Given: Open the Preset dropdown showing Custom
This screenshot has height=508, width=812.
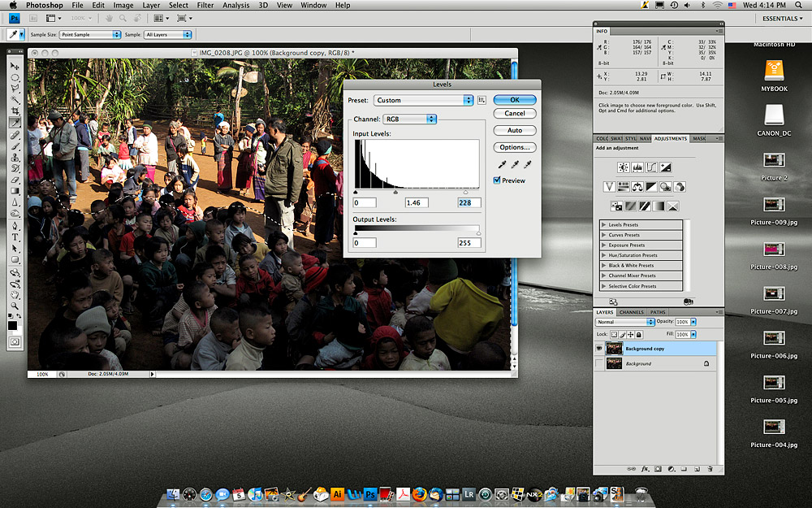Looking at the screenshot, I should pos(423,100).
